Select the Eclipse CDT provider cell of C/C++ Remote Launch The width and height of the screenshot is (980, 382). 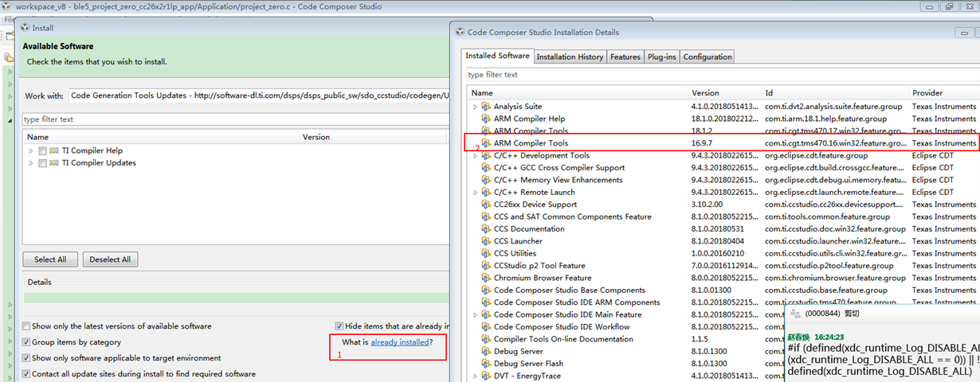click(x=933, y=193)
